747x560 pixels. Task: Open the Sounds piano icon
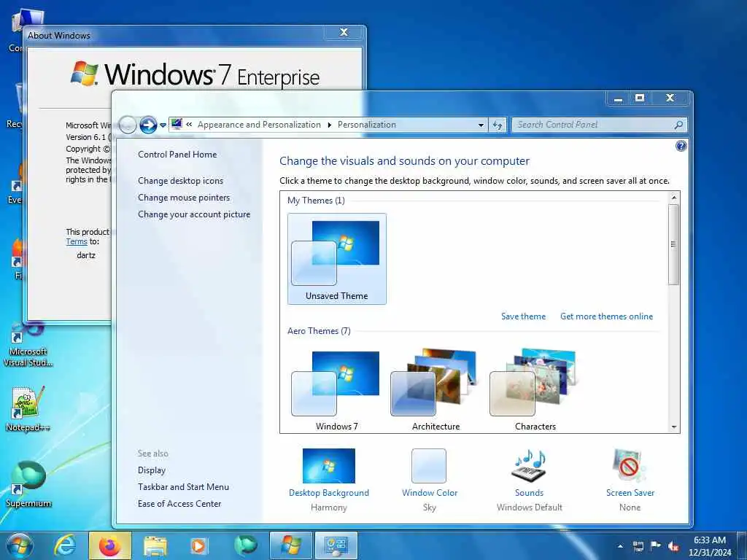point(529,466)
